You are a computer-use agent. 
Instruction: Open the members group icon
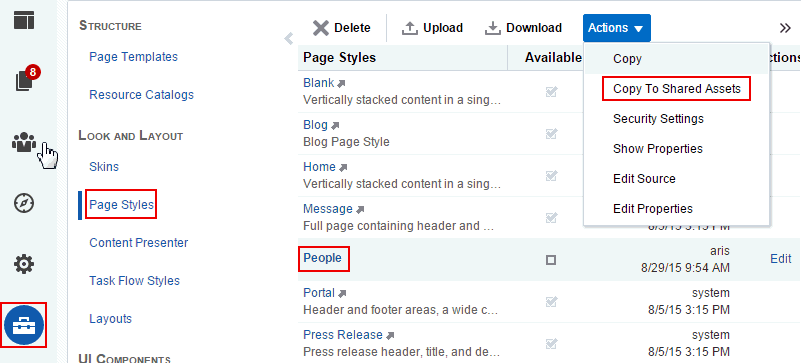tap(23, 142)
